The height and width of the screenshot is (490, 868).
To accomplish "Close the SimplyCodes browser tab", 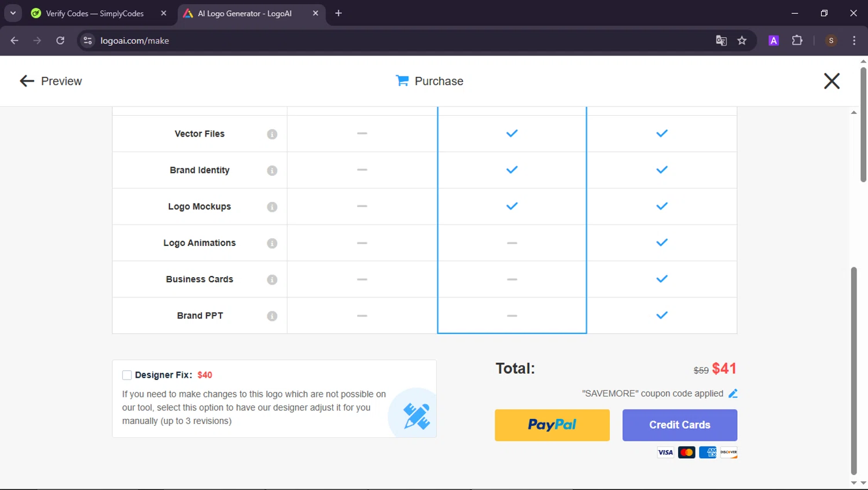I will click(164, 13).
